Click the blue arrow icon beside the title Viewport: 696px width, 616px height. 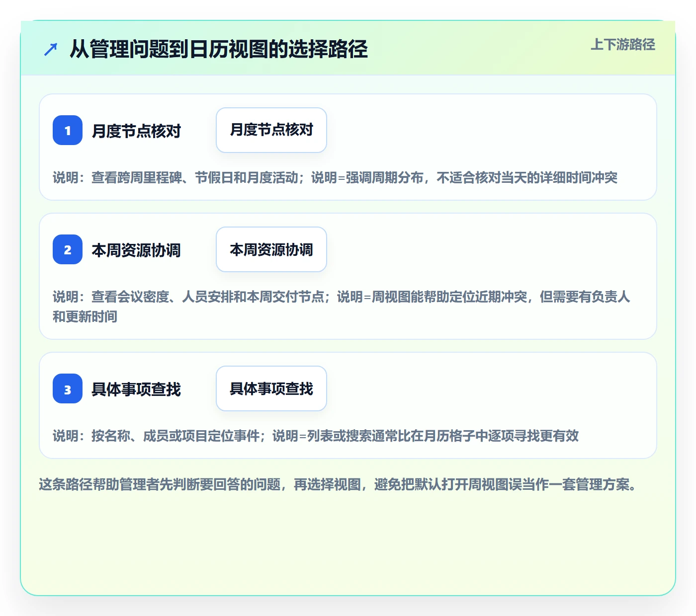(51, 49)
